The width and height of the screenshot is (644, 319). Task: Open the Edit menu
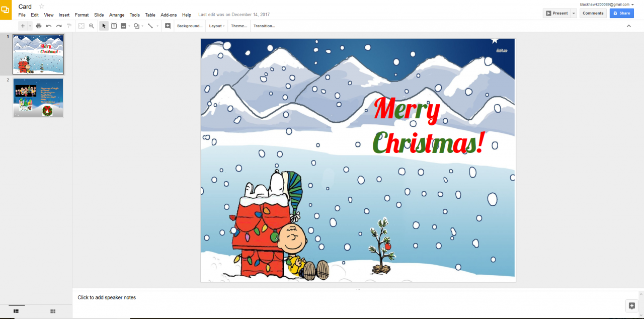(x=35, y=15)
